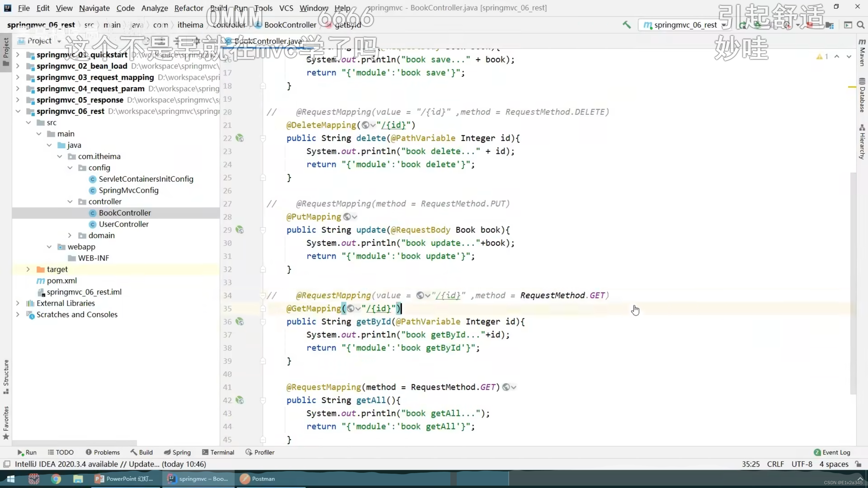Click the Search Everywhere magnifier icon
This screenshot has height=488, width=868.
[x=861, y=25]
